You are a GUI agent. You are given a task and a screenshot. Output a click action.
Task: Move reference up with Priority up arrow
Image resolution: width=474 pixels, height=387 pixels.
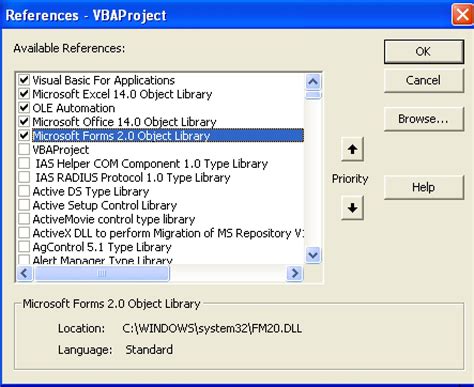click(x=352, y=149)
